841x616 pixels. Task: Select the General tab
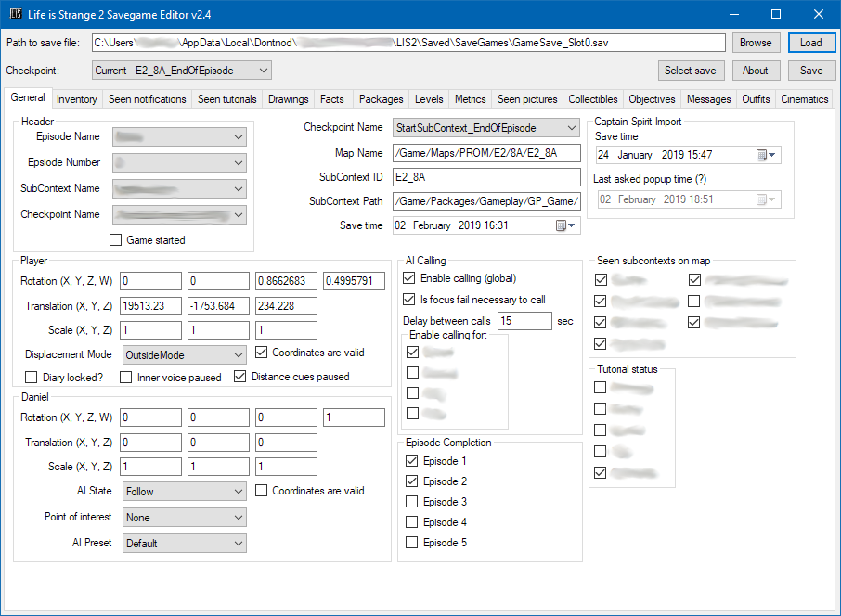click(28, 97)
